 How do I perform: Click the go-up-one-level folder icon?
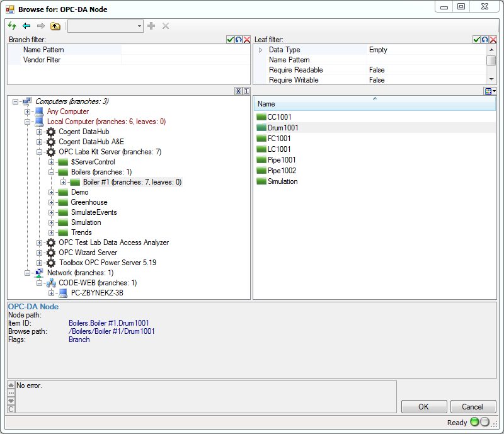point(55,26)
